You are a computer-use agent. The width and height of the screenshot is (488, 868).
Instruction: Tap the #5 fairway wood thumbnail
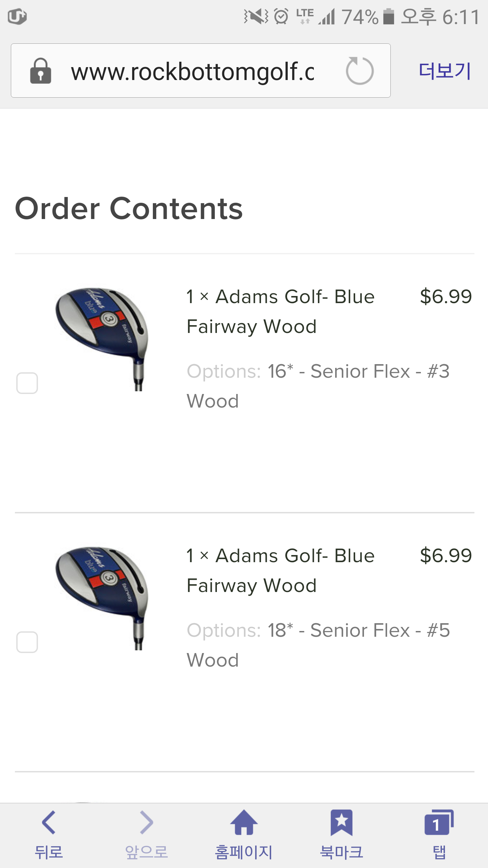tap(102, 598)
